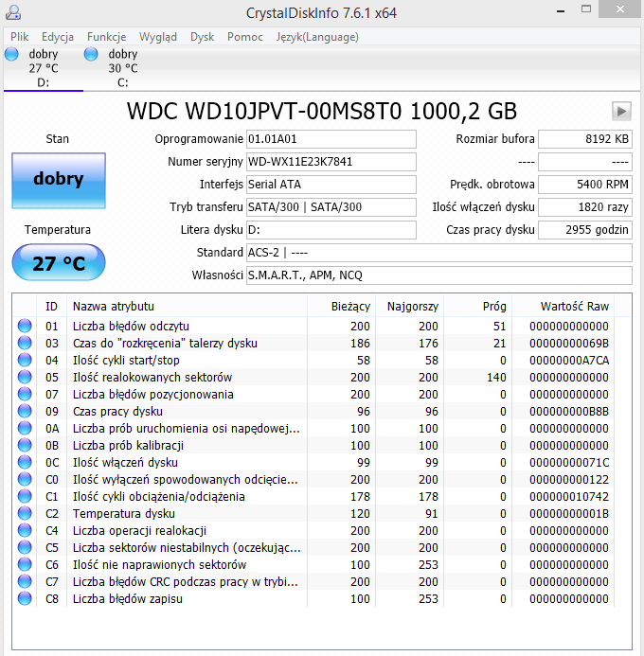Click the Własności field S.M.A.R.T., APM, NCQ

pyautogui.click(x=438, y=275)
